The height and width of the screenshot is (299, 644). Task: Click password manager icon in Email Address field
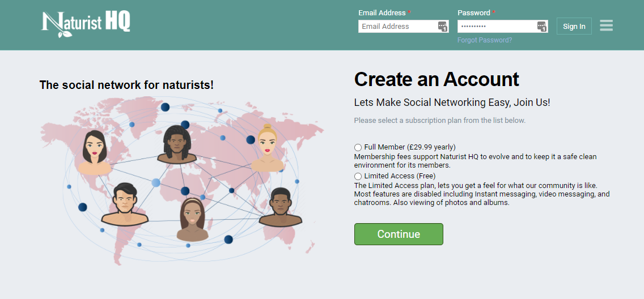point(442,27)
